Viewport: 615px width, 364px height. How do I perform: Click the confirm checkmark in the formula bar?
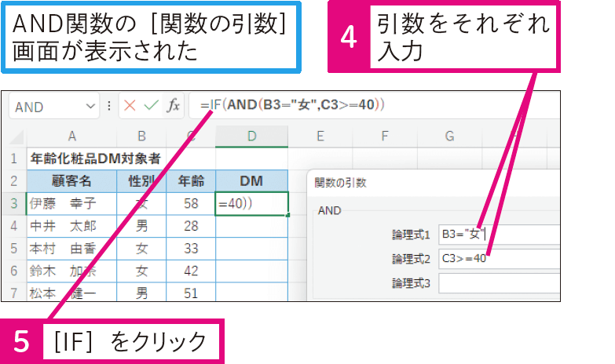coord(151,105)
